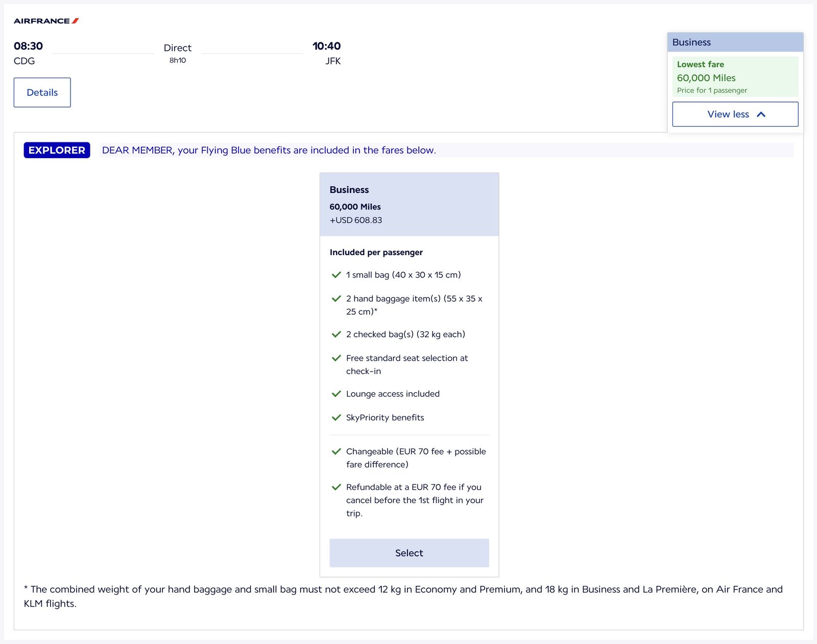Click the SkyPriority benefits text
Viewport: 817px width, 644px height.
385,417
